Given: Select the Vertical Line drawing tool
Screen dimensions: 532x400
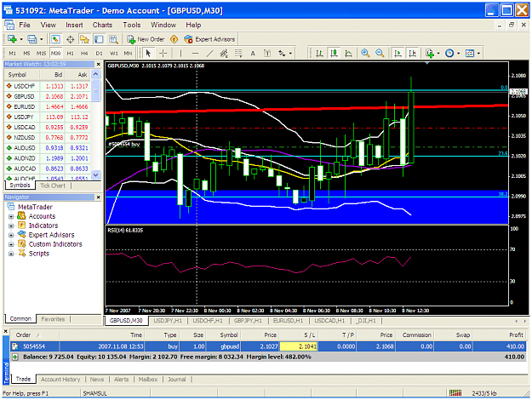Looking at the screenshot, I should [180, 54].
